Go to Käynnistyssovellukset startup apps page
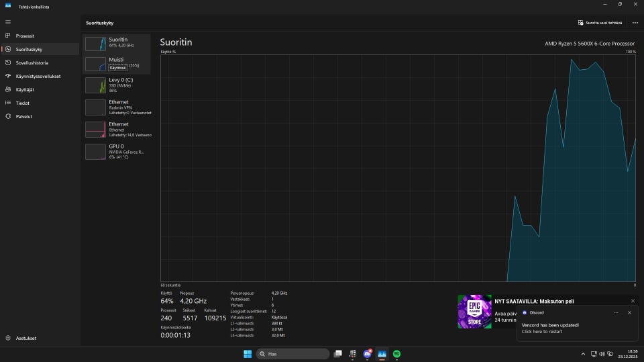The height and width of the screenshot is (362, 644). [38, 76]
